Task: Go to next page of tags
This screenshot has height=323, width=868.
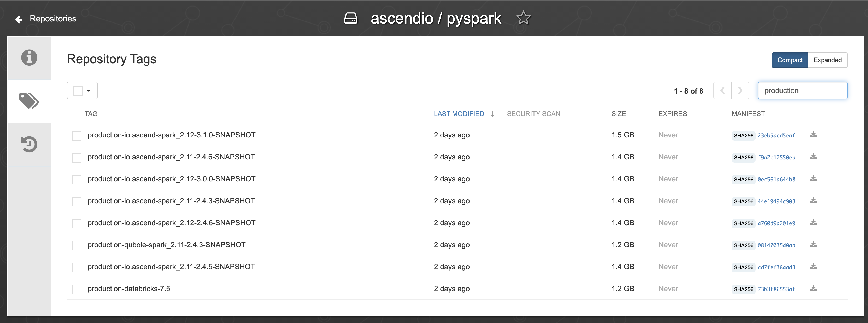Action: tap(740, 90)
